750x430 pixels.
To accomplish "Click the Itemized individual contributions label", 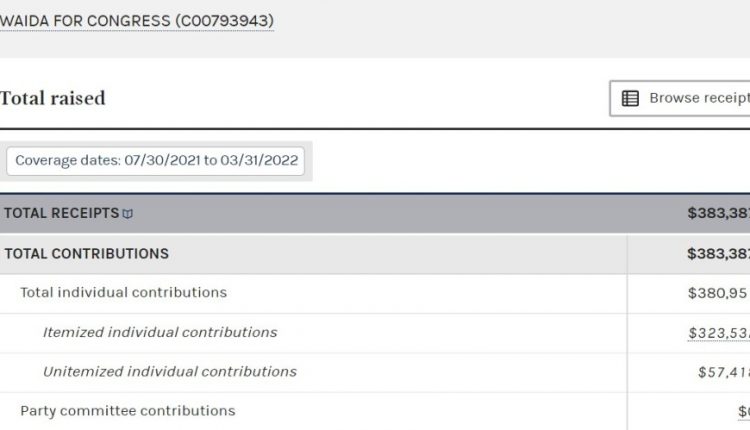I will 160,332.
